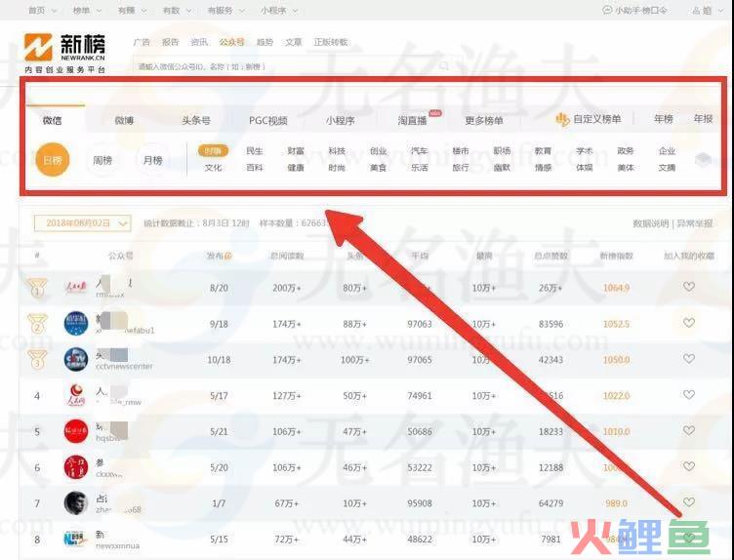Open newsxinhua account avatar
Screen dimensions: 734x560
(x=76, y=539)
